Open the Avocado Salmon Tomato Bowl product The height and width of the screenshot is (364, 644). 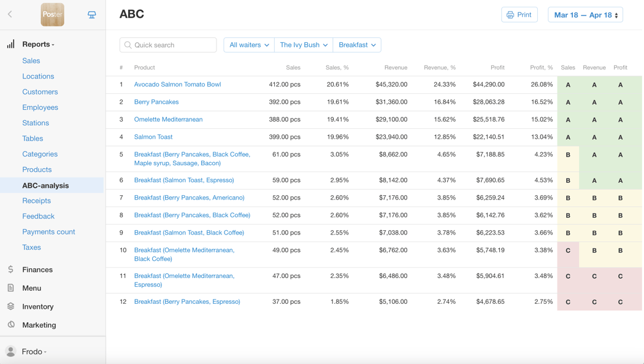[x=177, y=84]
